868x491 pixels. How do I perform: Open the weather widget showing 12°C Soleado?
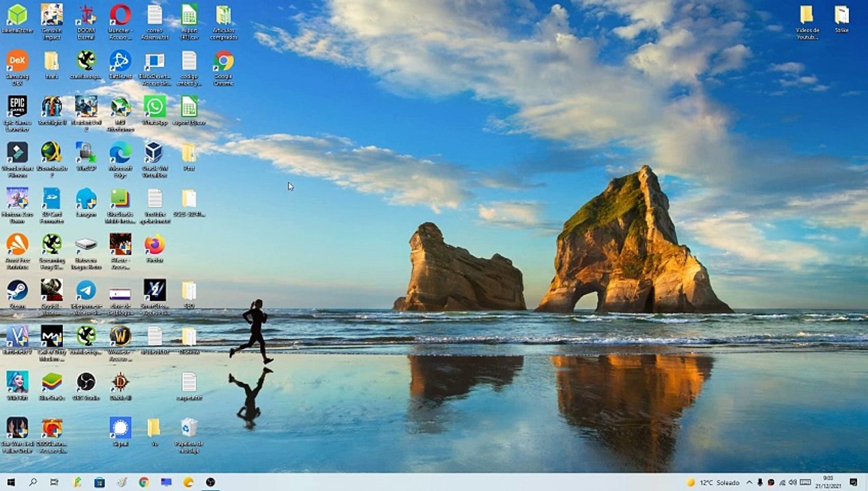[713, 483]
